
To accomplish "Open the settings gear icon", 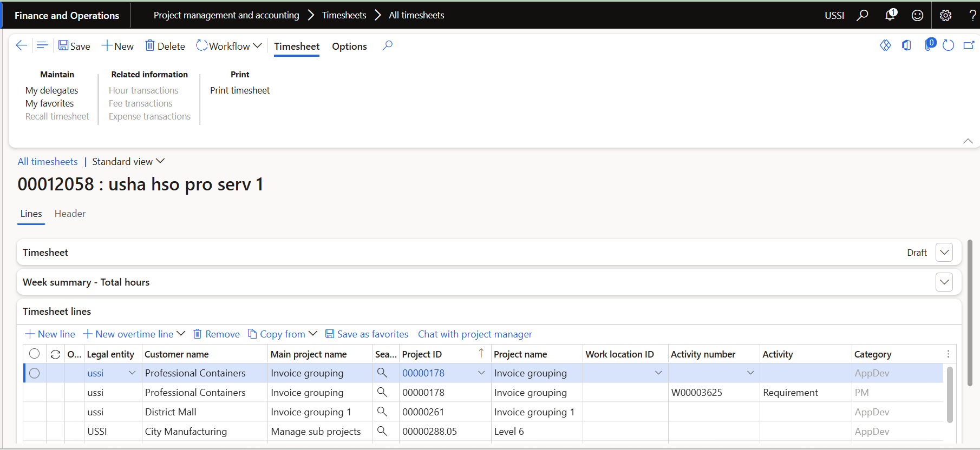I will [945, 15].
